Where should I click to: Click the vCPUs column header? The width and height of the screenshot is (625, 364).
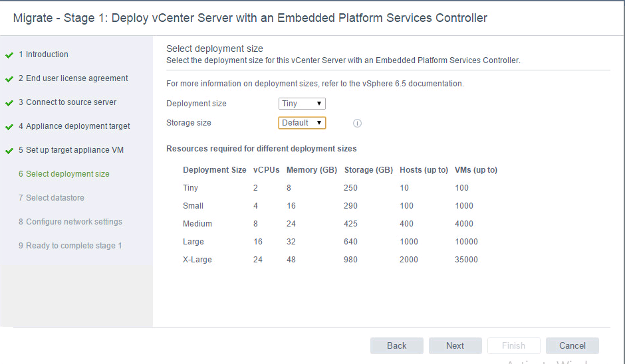(x=266, y=169)
